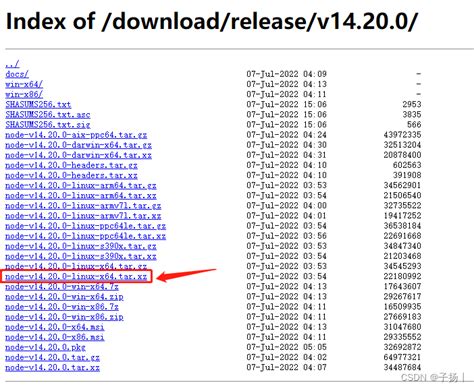Download node-v14.20.0-win-x86.7z archive
The height and width of the screenshot is (389, 474).
pos(62,306)
